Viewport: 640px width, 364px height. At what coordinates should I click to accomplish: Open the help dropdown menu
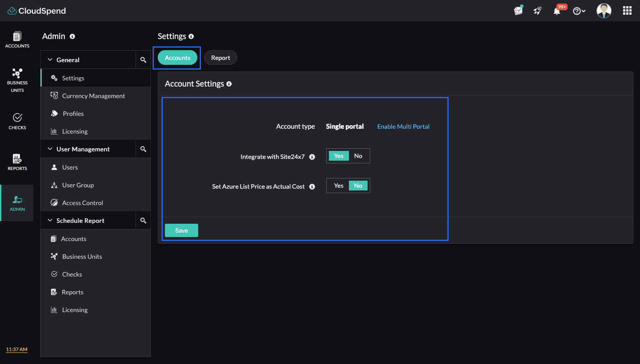point(579,11)
